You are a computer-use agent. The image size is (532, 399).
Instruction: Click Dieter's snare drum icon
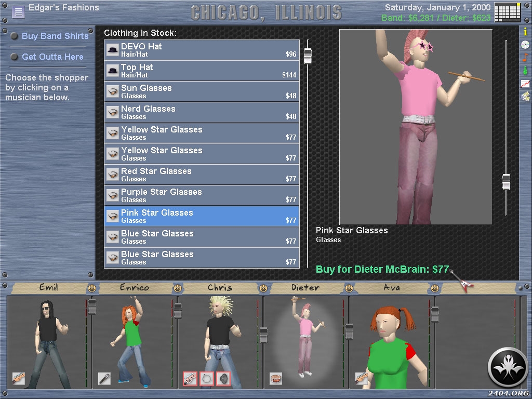[276, 378]
